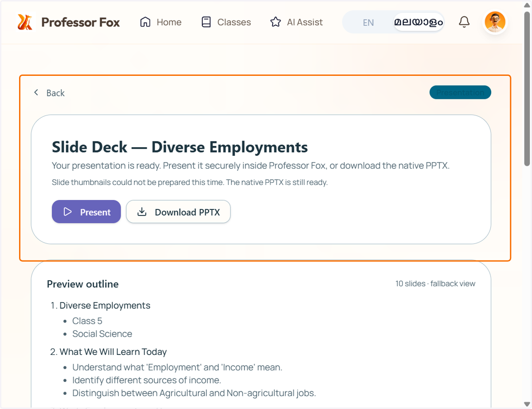Click the thumbnails could not be prepared notice
Image resolution: width=532 pixels, height=409 pixels.
pyautogui.click(x=190, y=182)
